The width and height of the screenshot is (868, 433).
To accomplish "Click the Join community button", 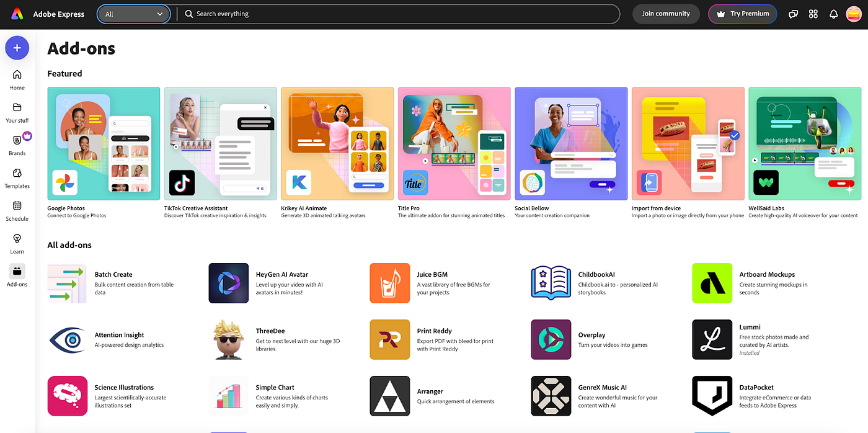I will pyautogui.click(x=666, y=14).
